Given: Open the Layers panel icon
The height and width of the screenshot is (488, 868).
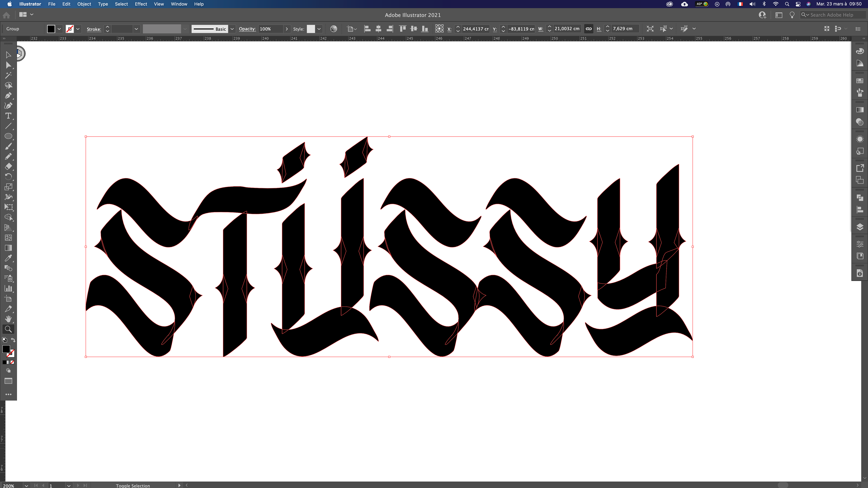Looking at the screenshot, I should [860, 227].
